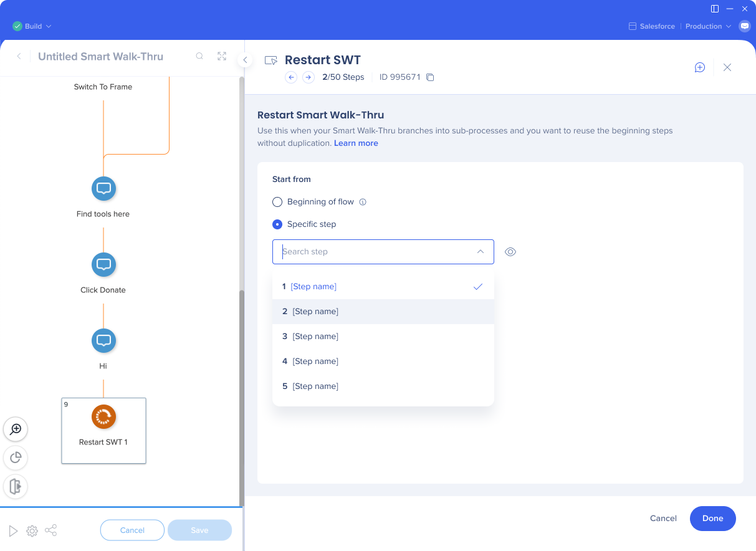Open the Build mode dropdown

click(x=32, y=26)
